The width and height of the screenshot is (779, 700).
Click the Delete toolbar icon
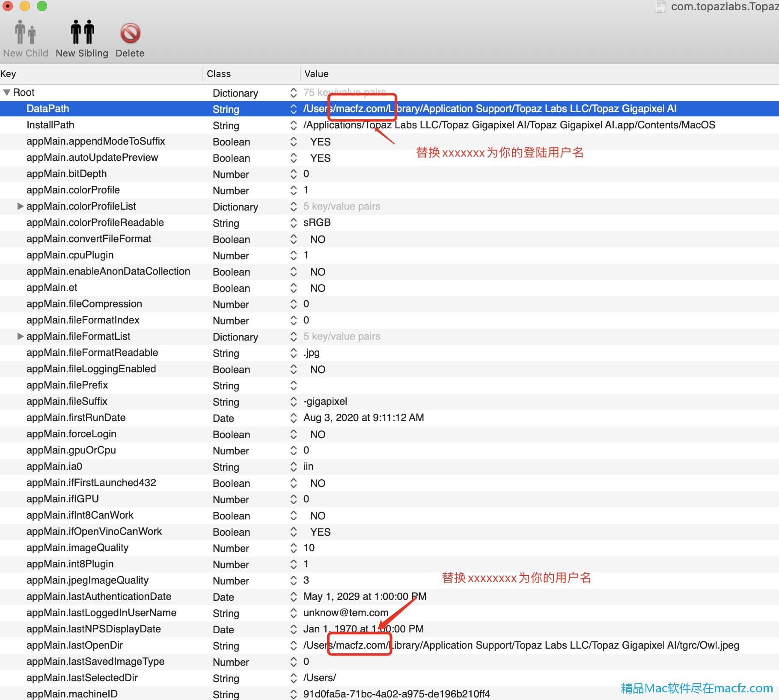point(130,33)
